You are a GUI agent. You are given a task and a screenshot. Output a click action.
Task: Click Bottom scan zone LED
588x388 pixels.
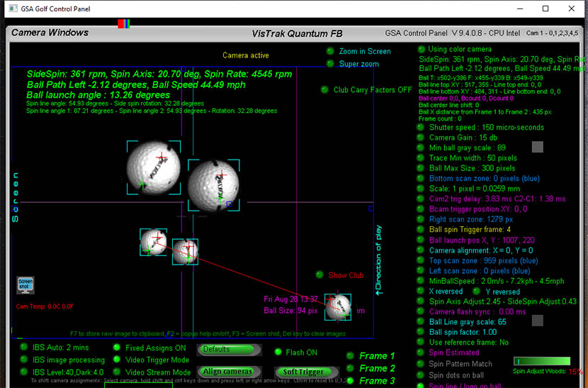click(421, 179)
